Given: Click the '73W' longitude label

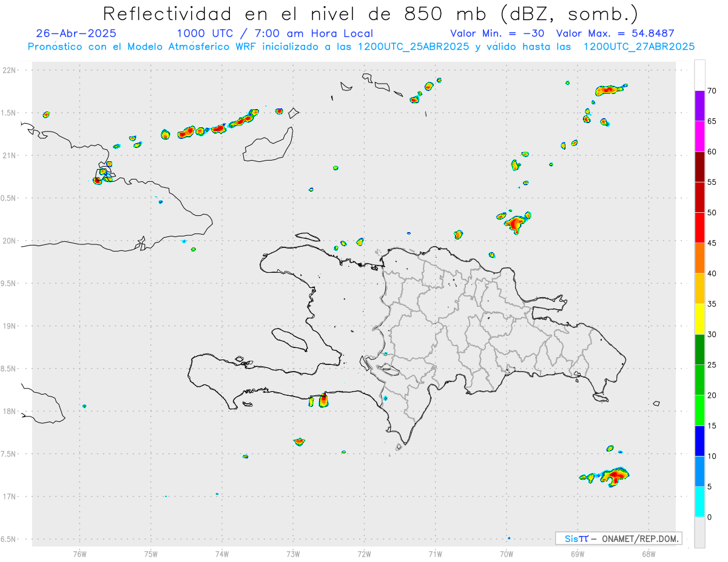Looking at the screenshot, I should tap(293, 554).
